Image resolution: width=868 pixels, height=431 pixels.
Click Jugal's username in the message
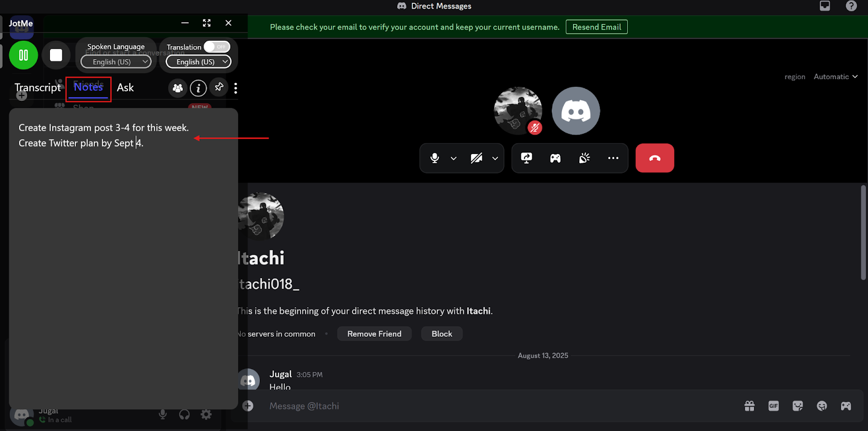click(280, 374)
